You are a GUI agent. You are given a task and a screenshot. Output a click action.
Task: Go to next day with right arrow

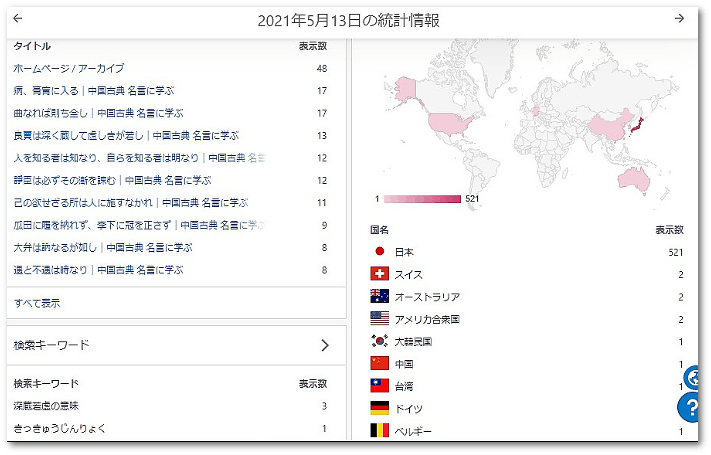point(679,19)
